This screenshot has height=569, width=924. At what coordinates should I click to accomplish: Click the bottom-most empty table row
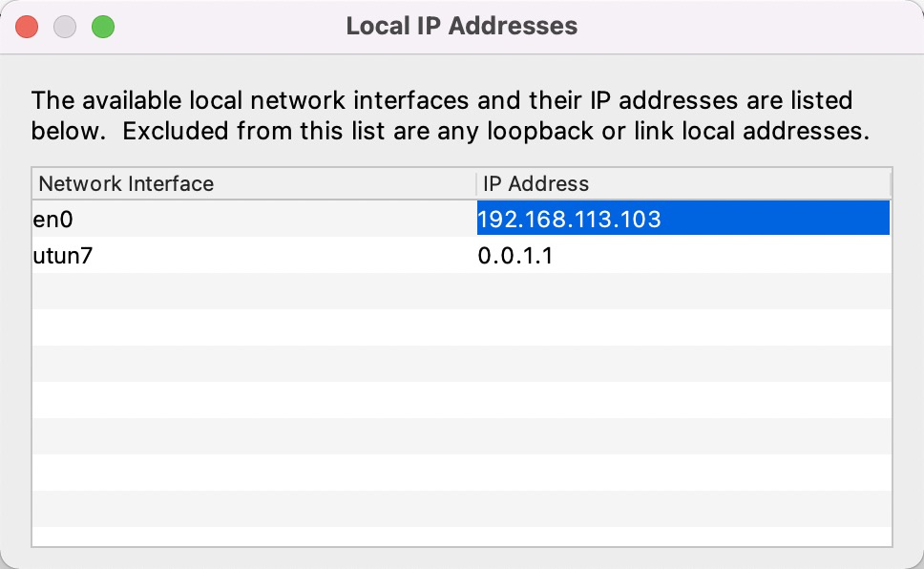tap(461, 537)
